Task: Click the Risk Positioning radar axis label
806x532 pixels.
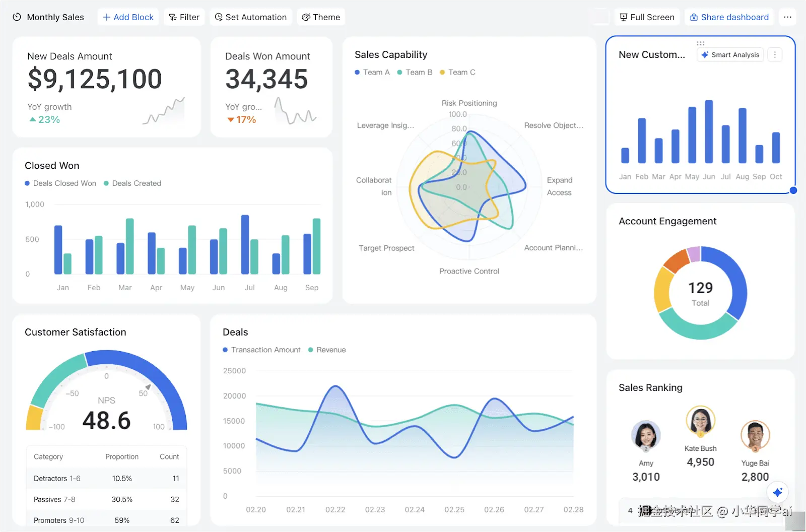Action: pos(469,103)
